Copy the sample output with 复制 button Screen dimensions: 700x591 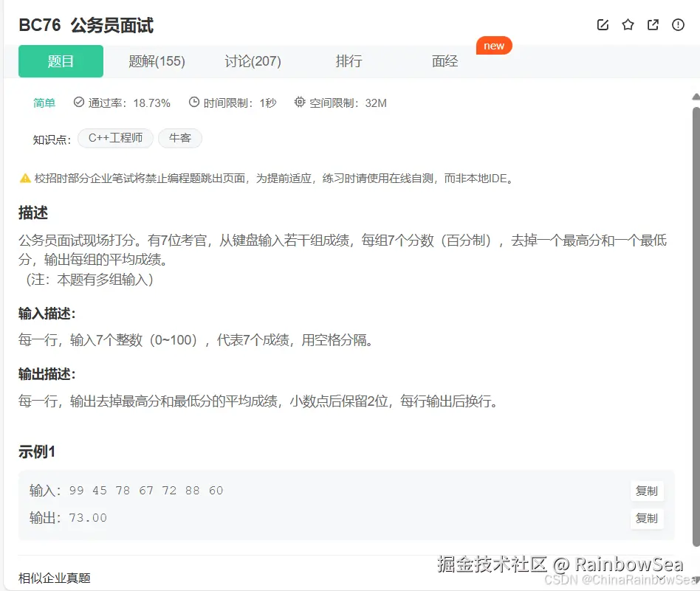(646, 519)
